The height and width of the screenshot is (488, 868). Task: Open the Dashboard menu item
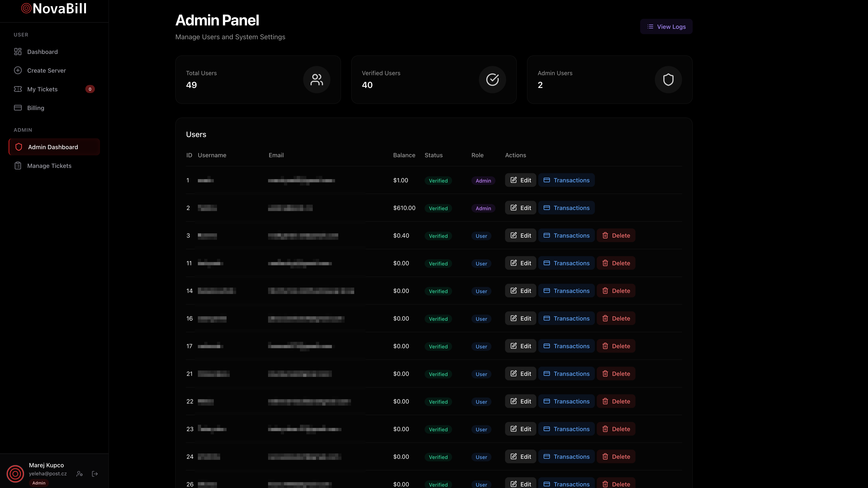(43, 52)
